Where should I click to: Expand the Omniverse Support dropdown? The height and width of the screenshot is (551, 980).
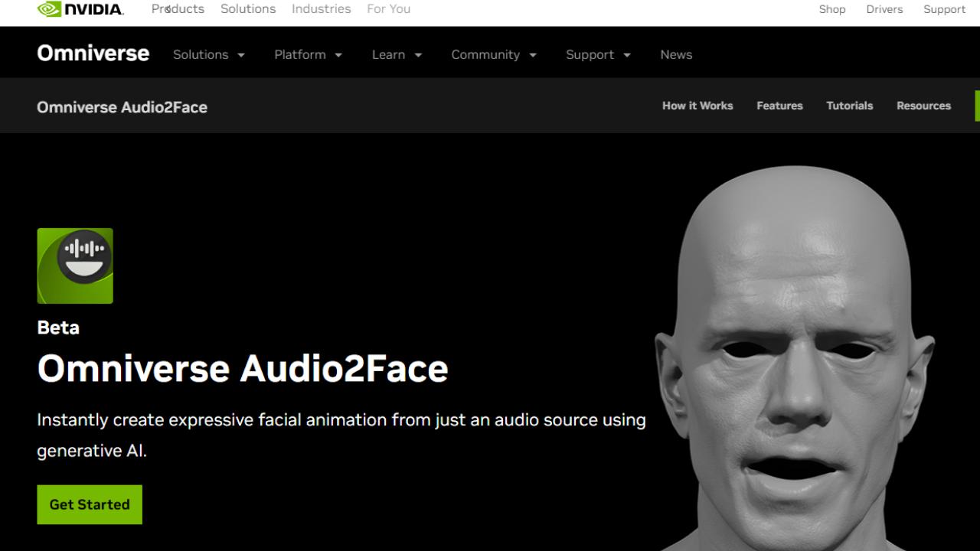point(599,54)
